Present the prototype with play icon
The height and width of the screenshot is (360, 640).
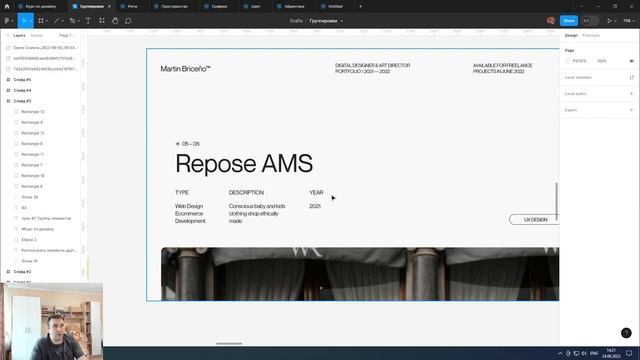tap(609, 20)
